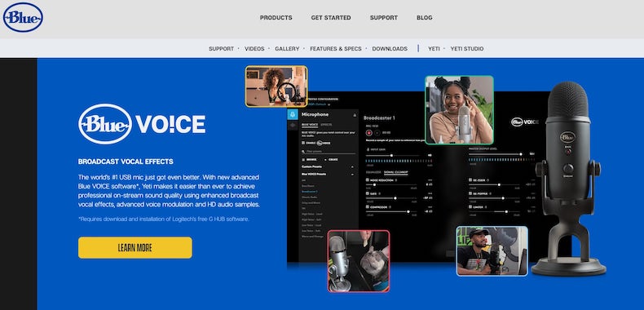Click the info icon next to De-Esser
The height and width of the screenshot is (310, 644).
(x=488, y=180)
